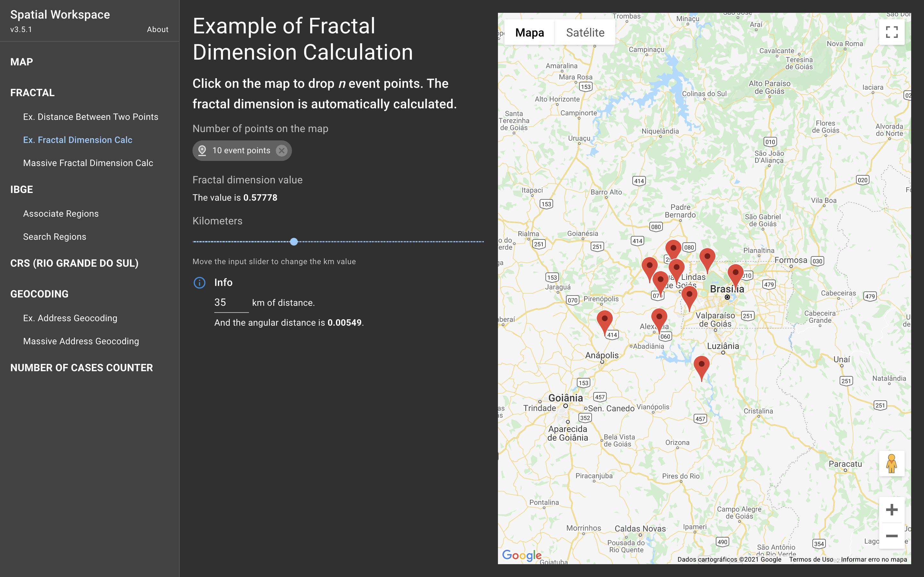Toggle fullscreen map view icon
The width and height of the screenshot is (924, 577).
(x=891, y=32)
